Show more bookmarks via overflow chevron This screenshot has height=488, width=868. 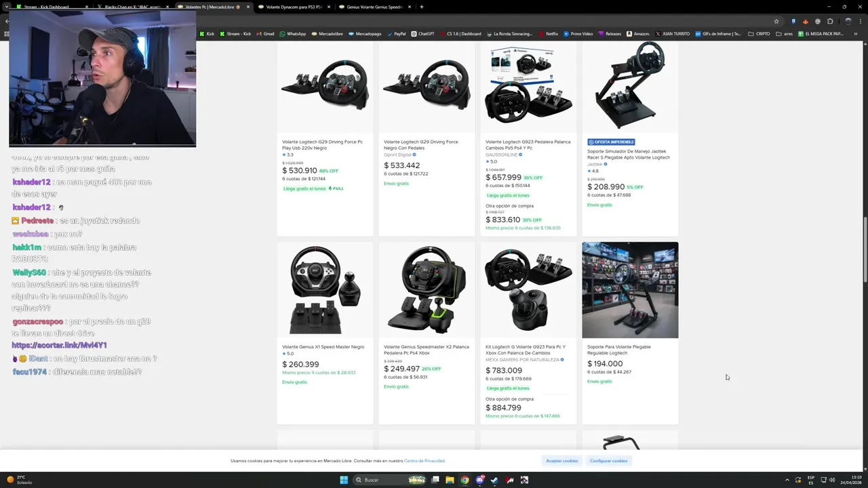(x=856, y=34)
